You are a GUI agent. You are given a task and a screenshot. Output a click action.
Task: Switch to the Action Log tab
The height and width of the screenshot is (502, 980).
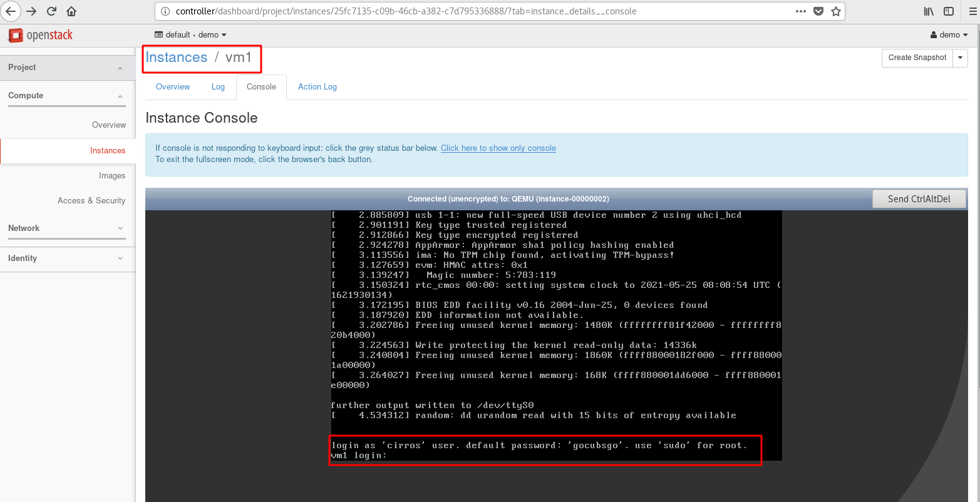click(x=317, y=87)
